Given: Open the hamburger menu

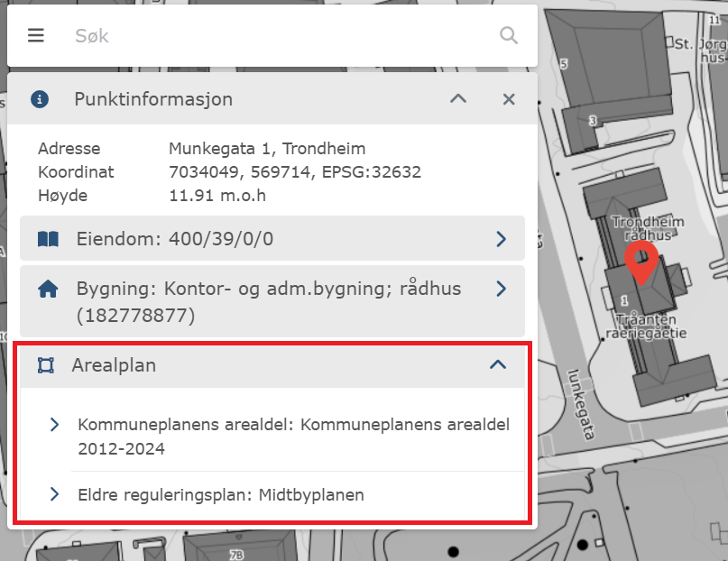Looking at the screenshot, I should pyautogui.click(x=36, y=35).
